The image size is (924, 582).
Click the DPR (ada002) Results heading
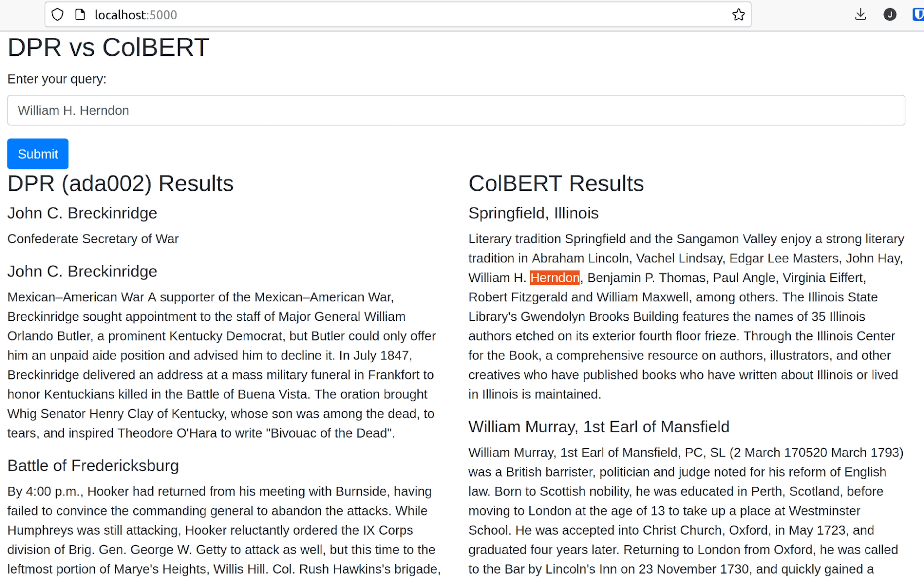(x=121, y=183)
